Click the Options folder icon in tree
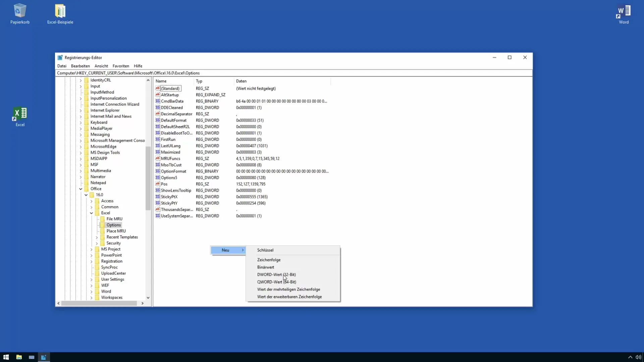Image resolution: width=644 pixels, height=362 pixels. tap(103, 225)
